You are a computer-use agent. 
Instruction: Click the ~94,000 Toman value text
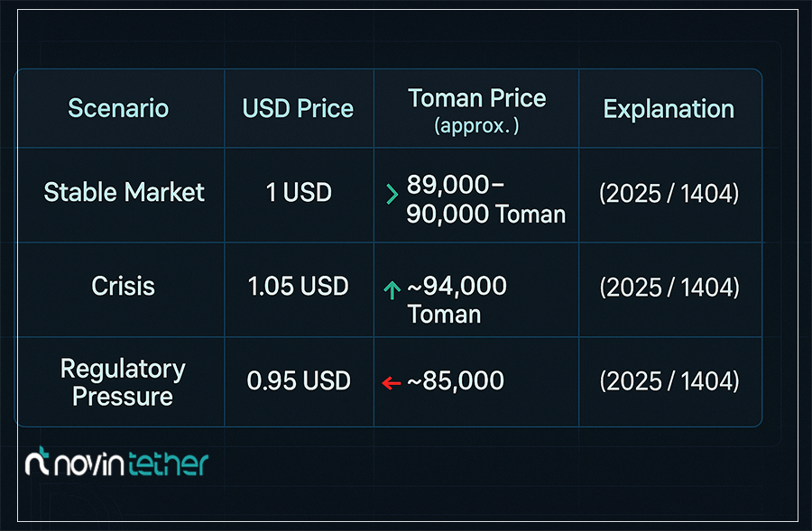click(x=457, y=299)
